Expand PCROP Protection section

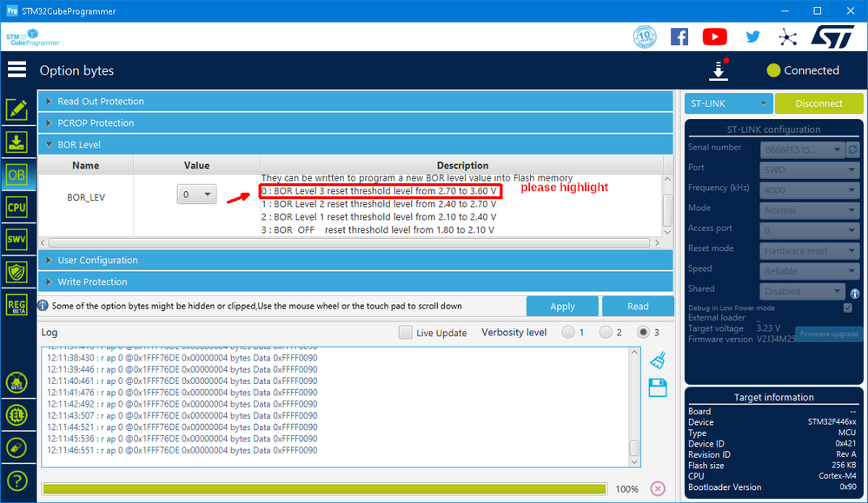[x=355, y=122]
